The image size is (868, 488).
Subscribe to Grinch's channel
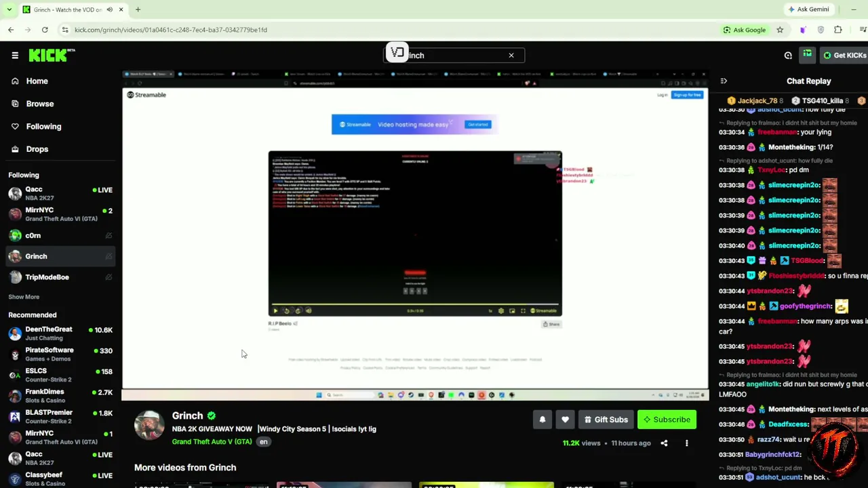point(667,420)
